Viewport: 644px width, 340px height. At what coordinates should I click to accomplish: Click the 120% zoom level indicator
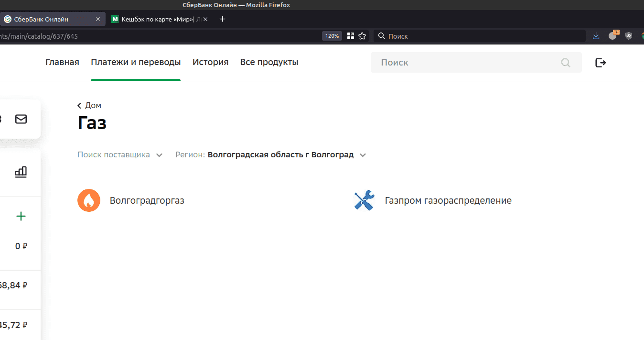tap(332, 36)
